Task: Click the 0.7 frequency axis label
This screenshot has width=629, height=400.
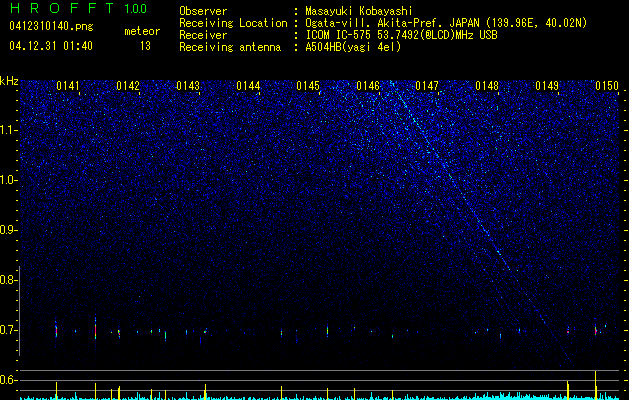Action: 9,330
